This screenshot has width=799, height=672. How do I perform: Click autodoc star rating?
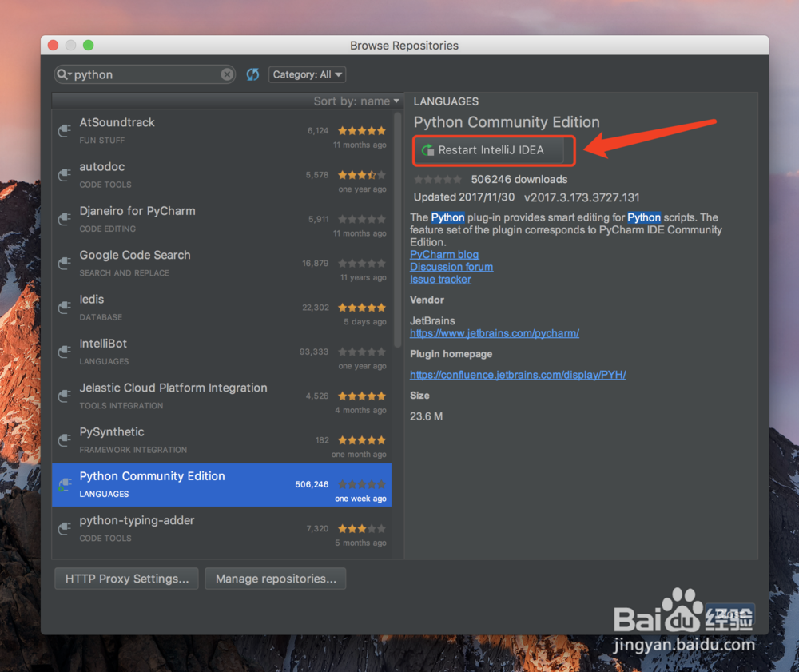pyautogui.click(x=362, y=175)
